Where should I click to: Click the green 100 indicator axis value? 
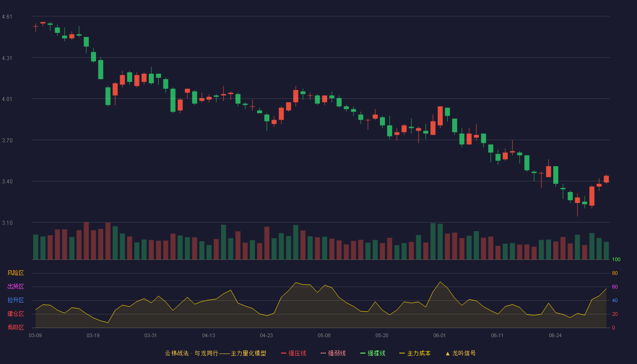click(616, 259)
